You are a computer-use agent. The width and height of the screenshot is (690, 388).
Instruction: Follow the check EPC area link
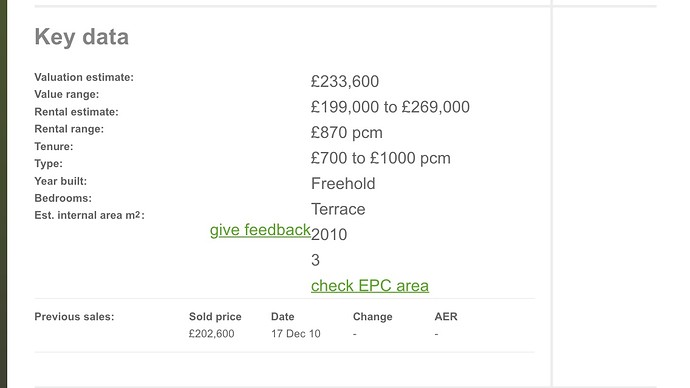coord(370,286)
